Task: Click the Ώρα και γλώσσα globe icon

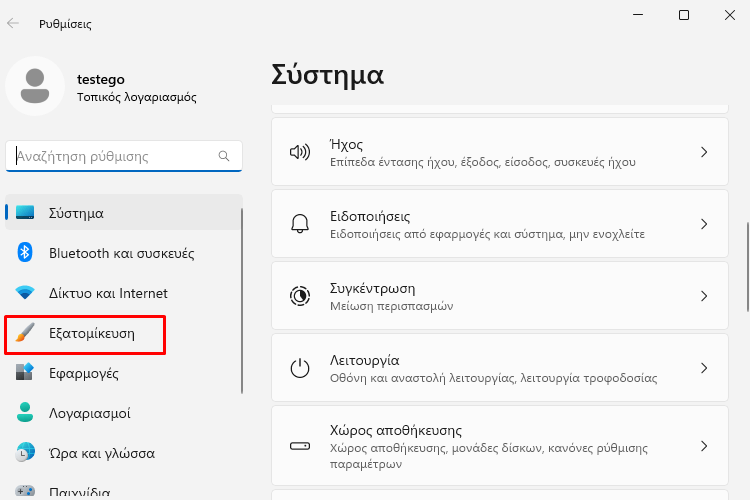Action: pos(24,453)
